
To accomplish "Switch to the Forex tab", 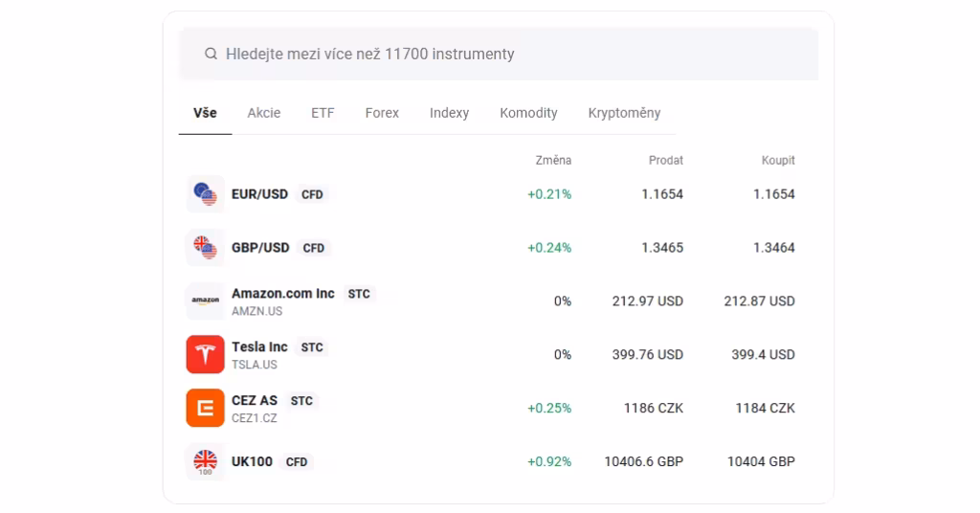I will (382, 113).
